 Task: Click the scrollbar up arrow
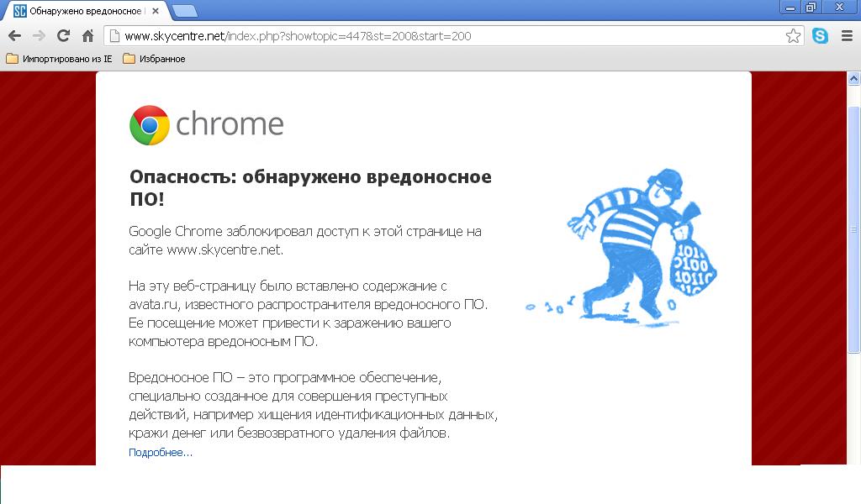click(853, 78)
